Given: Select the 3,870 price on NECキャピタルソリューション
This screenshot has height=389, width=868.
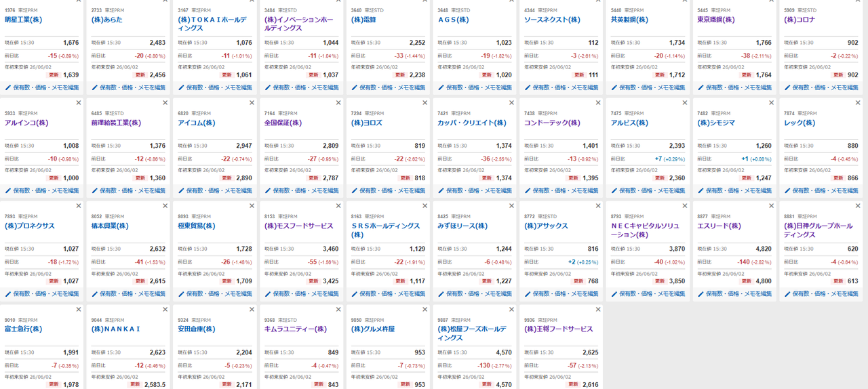Looking at the screenshot, I should coord(677,249).
